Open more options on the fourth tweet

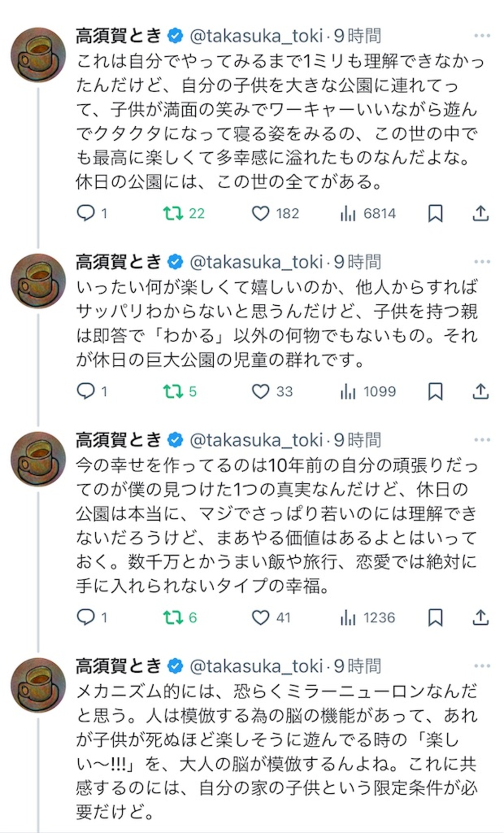pyautogui.click(x=482, y=666)
